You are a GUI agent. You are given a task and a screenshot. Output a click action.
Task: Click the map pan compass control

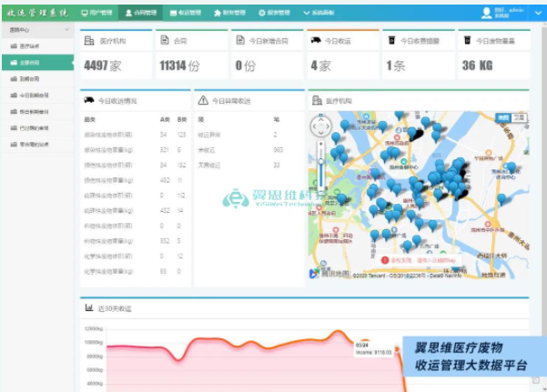tap(321, 126)
